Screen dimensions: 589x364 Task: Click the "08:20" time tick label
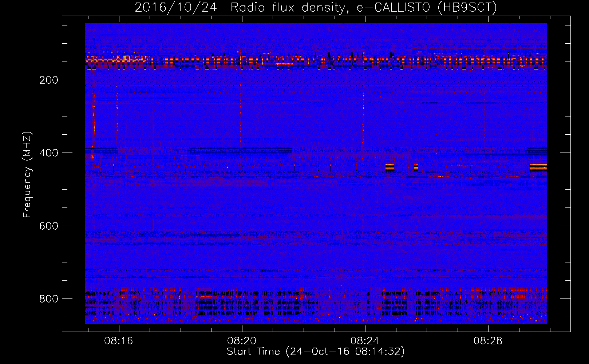242,341
